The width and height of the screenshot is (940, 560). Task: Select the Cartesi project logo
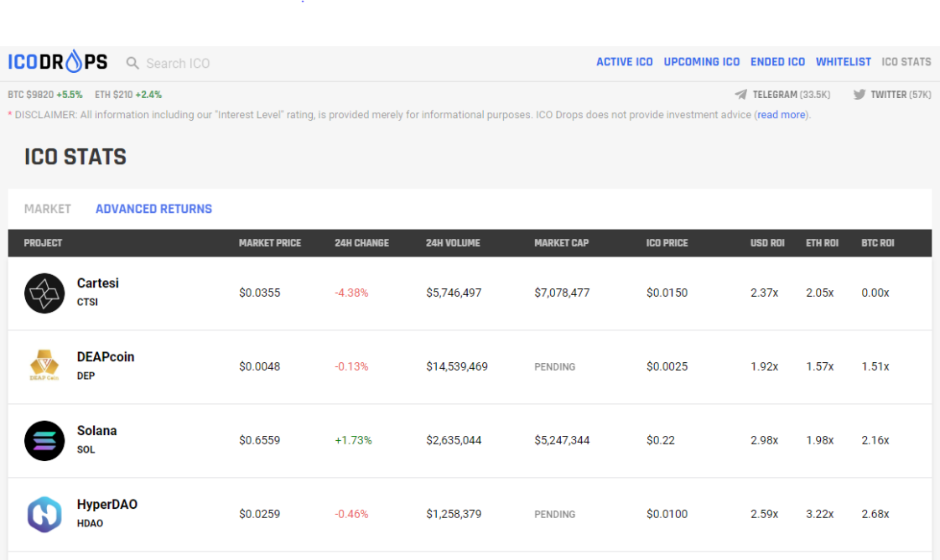point(46,293)
